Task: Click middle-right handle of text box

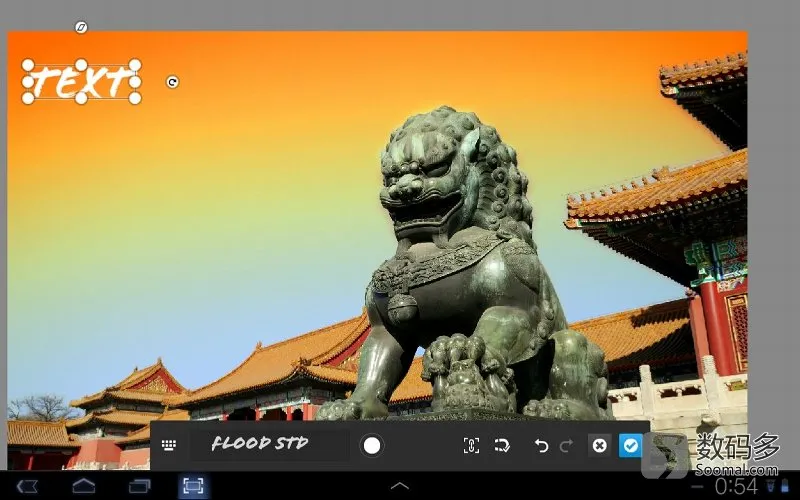Action: pos(135,82)
